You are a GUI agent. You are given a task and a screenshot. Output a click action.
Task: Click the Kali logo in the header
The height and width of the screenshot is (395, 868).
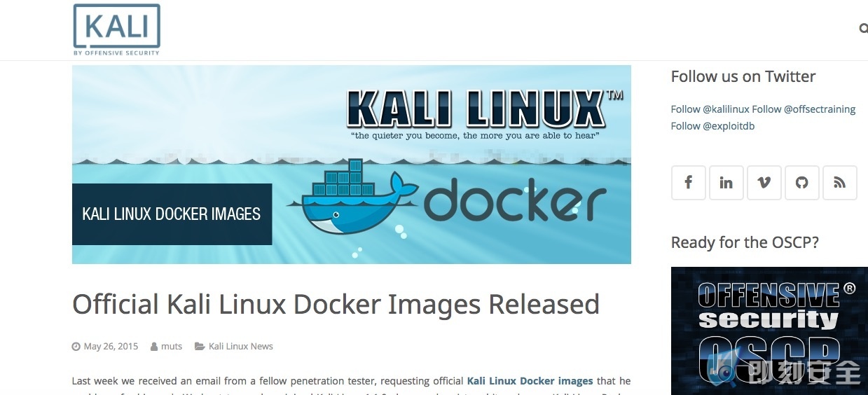(116, 30)
